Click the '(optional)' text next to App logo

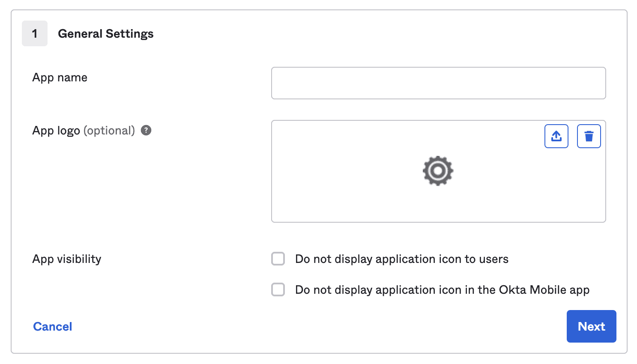click(x=109, y=131)
